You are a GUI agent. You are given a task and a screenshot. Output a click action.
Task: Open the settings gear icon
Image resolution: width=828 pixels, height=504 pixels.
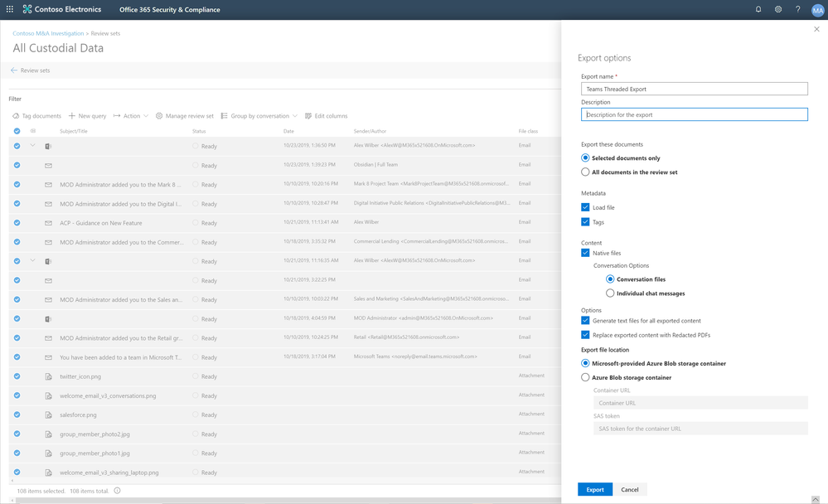click(x=778, y=9)
